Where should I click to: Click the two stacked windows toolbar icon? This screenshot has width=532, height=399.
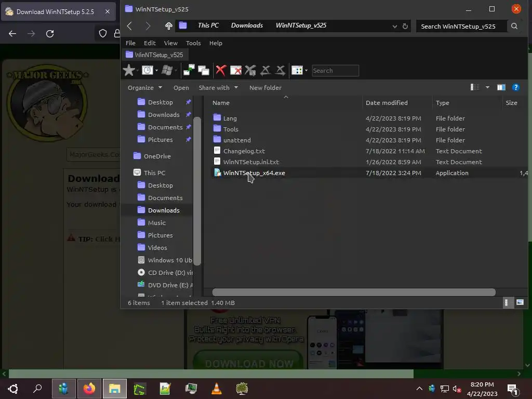pos(204,70)
